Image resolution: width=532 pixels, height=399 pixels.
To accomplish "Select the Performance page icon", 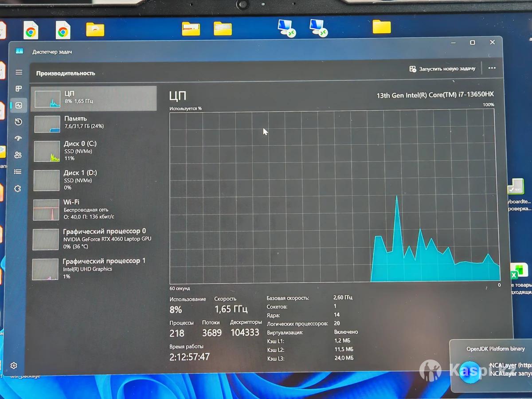I will coord(19,105).
